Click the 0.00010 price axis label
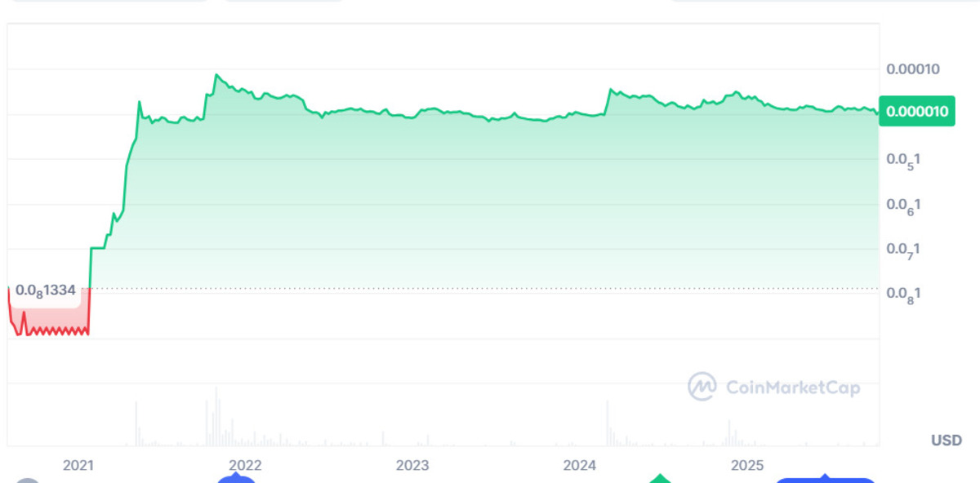The width and height of the screenshot is (980, 483). click(913, 69)
